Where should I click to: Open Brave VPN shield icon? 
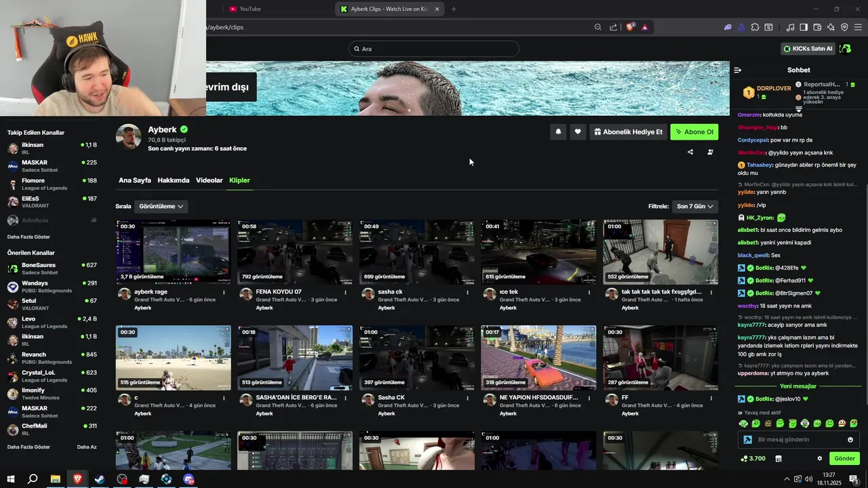pos(844,27)
